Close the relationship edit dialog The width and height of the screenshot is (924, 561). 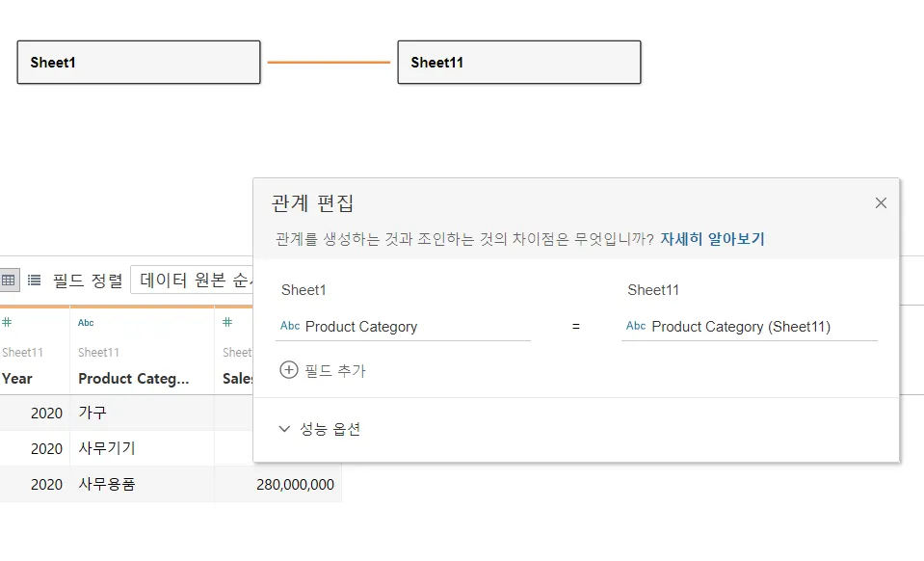(881, 203)
